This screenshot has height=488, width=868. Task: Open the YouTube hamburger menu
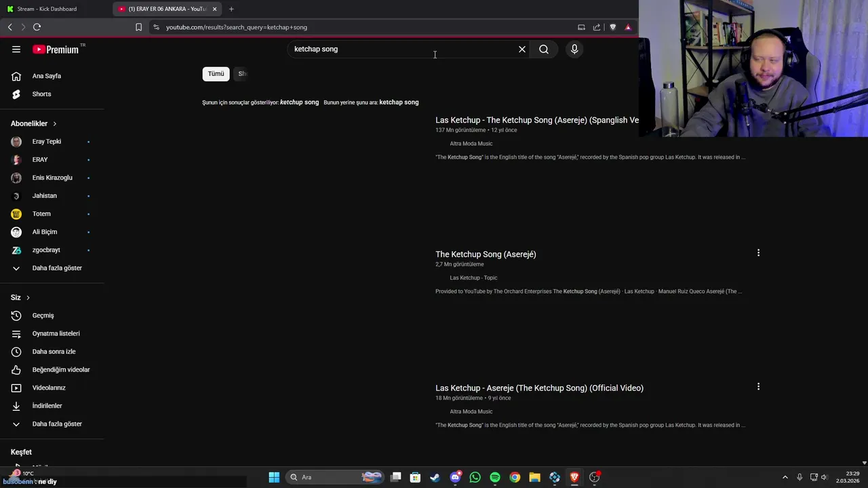click(x=16, y=49)
